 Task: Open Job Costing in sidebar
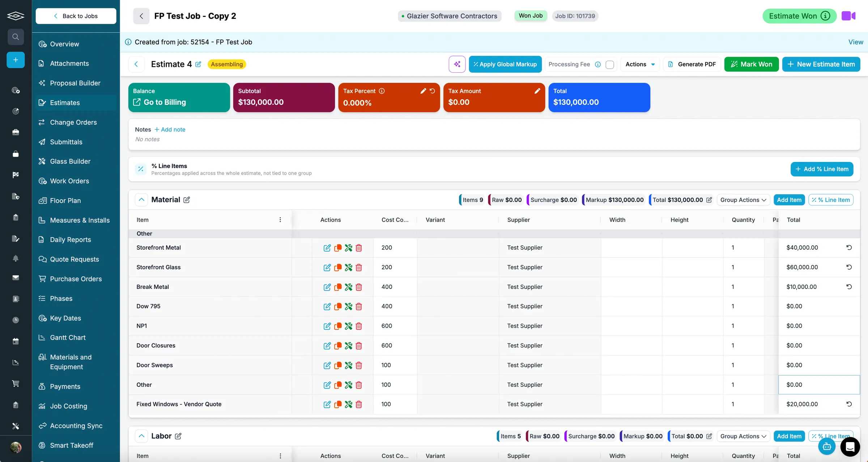68,406
